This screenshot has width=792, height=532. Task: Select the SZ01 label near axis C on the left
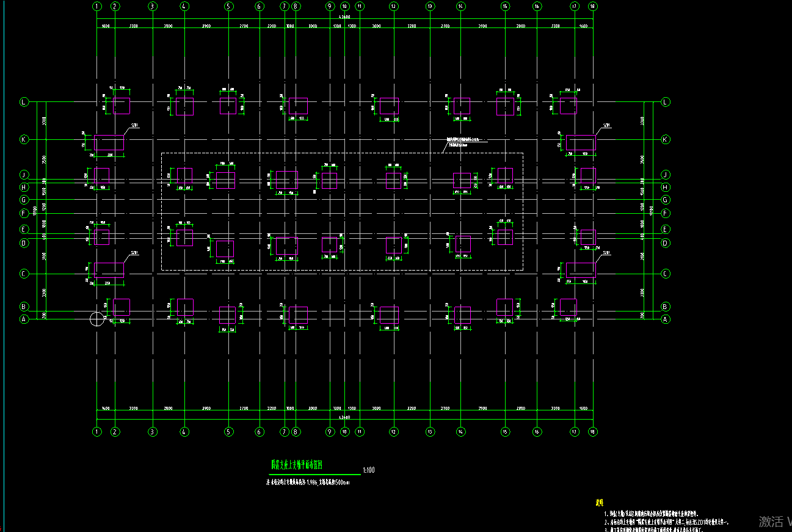(x=134, y=253)
